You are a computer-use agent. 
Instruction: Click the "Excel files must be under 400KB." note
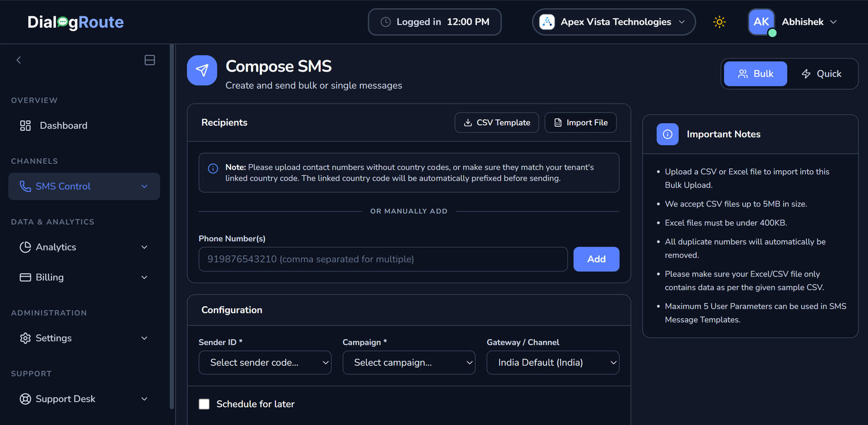point(726,223)
